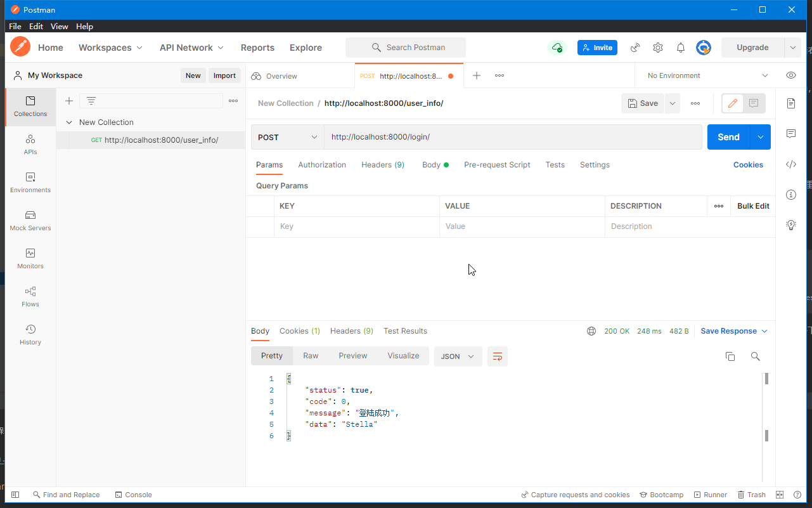
Task: Click the Search Postman field
Action: (406, 48)
